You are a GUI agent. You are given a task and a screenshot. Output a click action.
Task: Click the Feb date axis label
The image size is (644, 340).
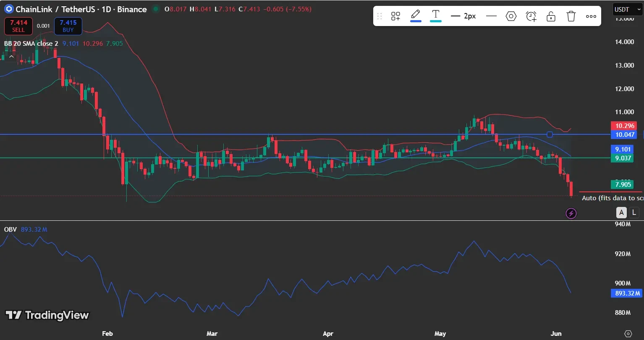[107, 334]
